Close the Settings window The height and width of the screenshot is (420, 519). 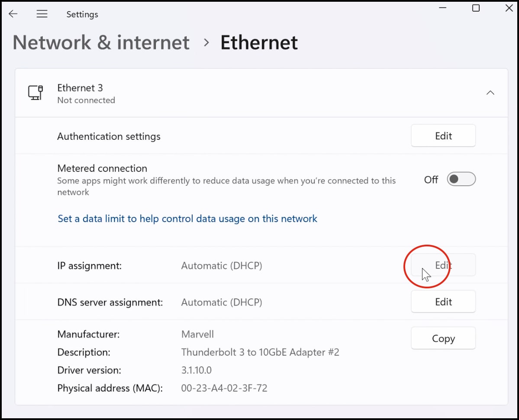[509, 8]
